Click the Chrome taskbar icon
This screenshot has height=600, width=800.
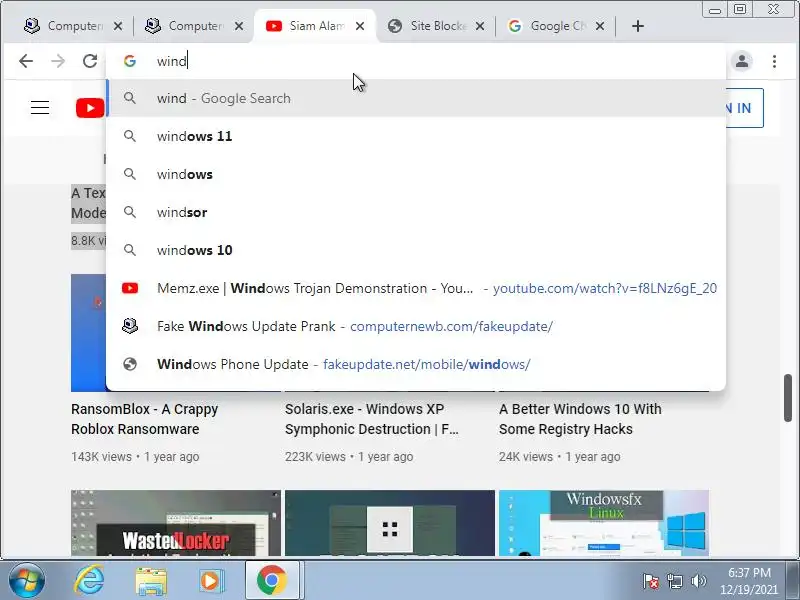pos(271,581)
